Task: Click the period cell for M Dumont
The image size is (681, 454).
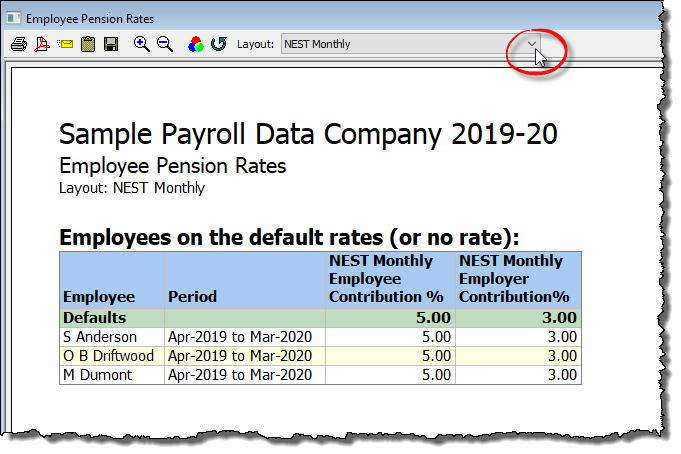Action: 245,375
